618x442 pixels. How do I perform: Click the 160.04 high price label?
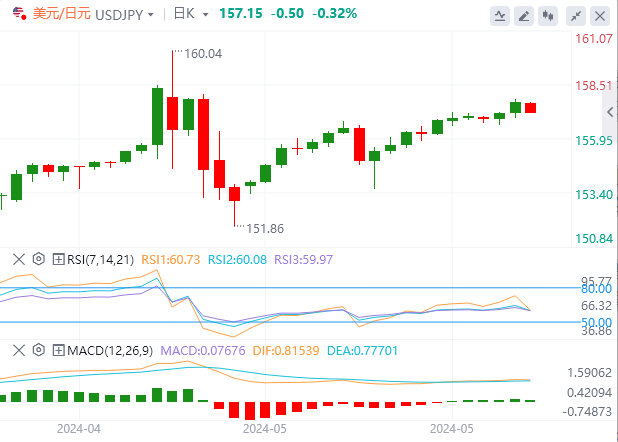[x=203, y=54]
